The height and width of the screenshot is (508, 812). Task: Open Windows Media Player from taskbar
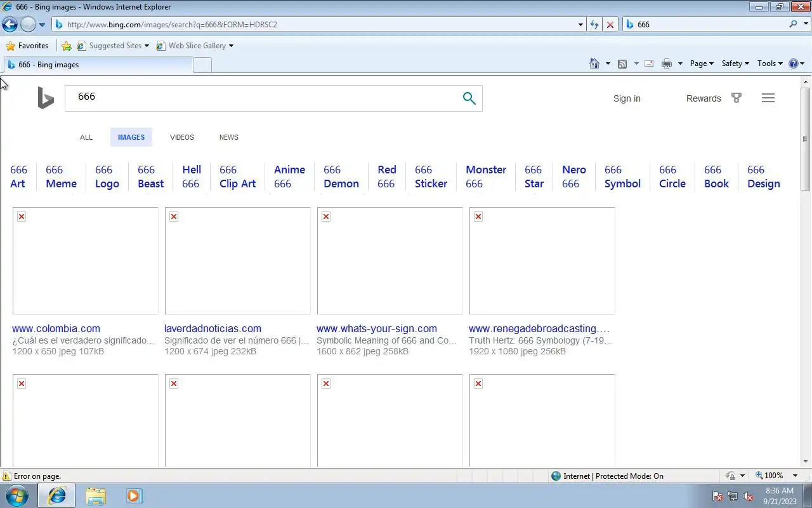(134, 495)
